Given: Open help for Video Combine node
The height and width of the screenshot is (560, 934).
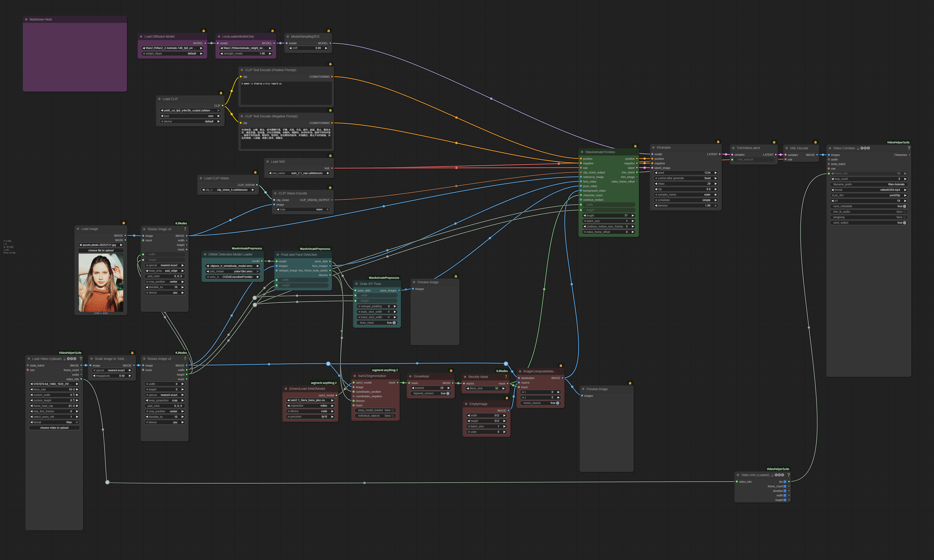Looking at the screenshot, I should [909, 148].
